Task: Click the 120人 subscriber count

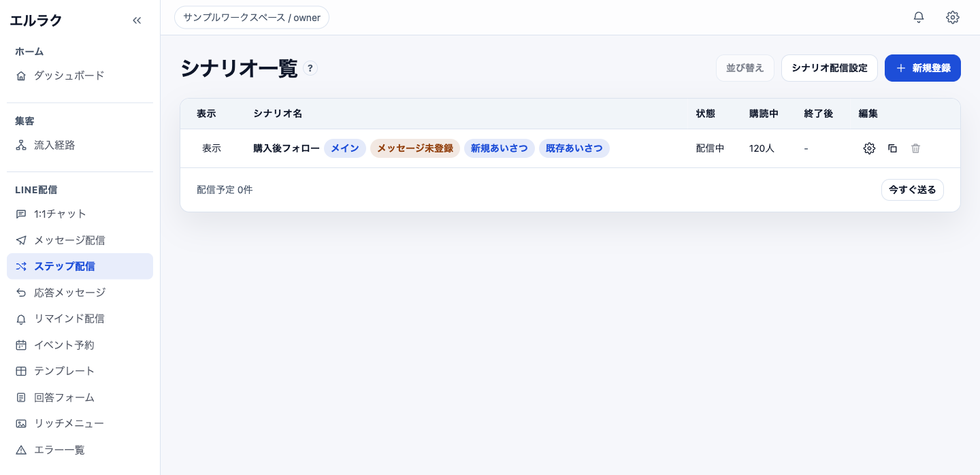Action: tap(762, 148)
